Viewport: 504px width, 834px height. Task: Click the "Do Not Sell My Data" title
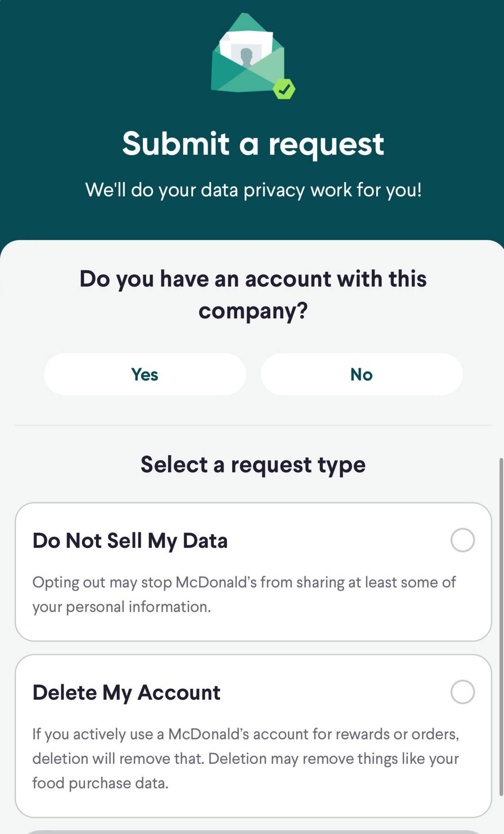coord(130,541)
